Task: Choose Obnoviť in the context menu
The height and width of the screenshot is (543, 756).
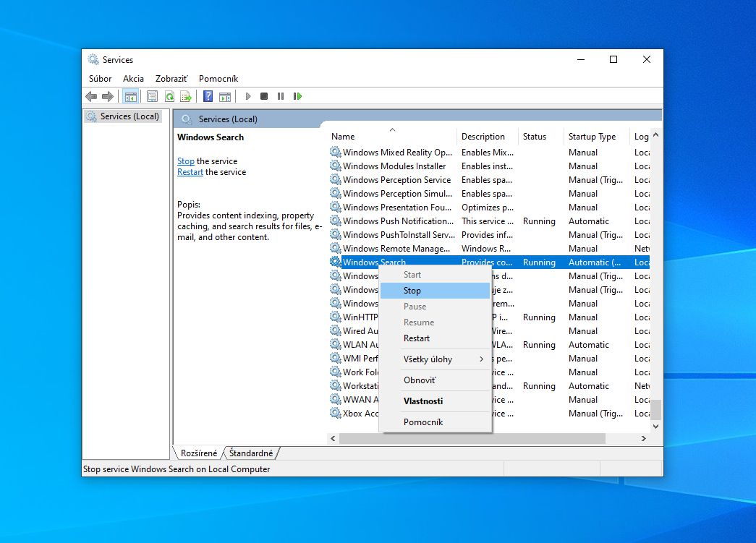Action: pos(435,380)
